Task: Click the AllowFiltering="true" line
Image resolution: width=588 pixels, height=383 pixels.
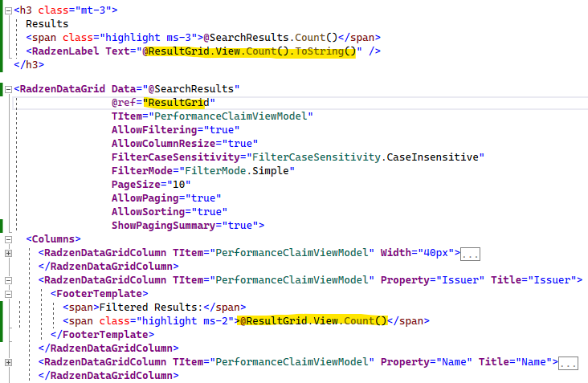Action: pos(175,129)
